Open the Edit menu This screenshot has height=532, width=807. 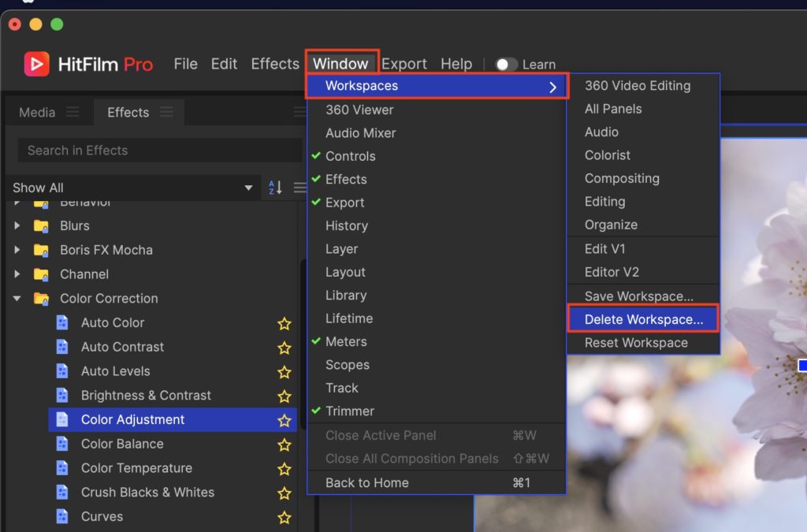click(x=224, y=64)
